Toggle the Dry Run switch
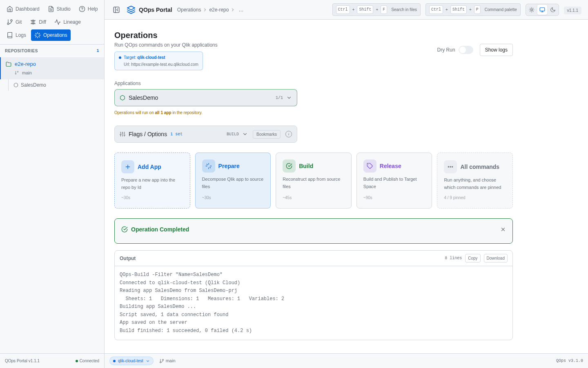Image resolution: width=588 pixels, height=368 pixels. click(466, 50)
